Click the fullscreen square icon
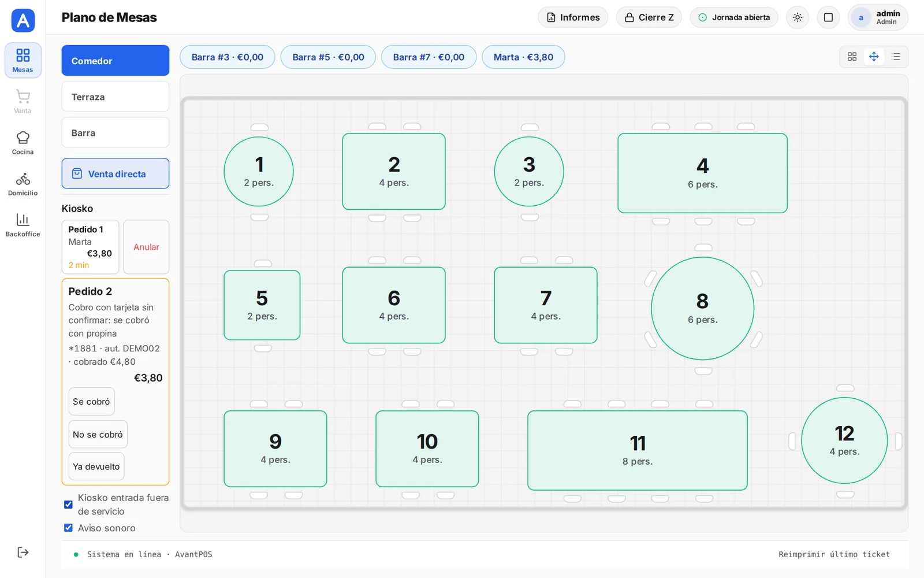Screen dimensions: 924x578 (x=828, y=17)
